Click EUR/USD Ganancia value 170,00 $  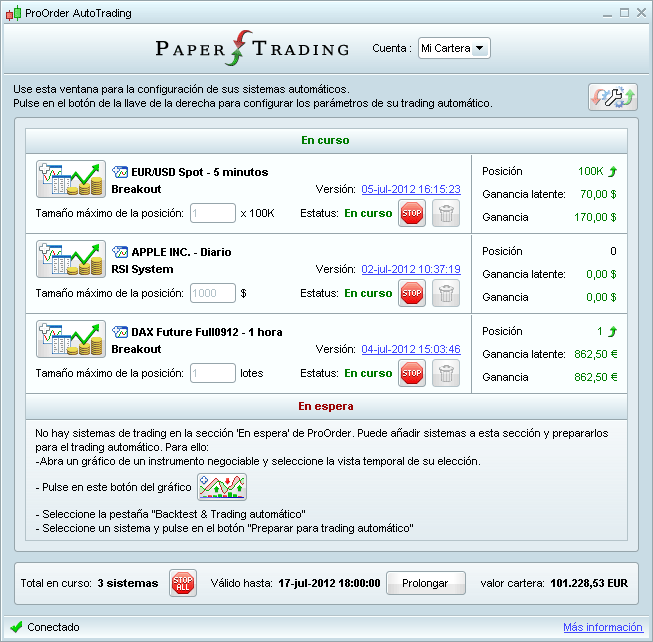[595, 217]
